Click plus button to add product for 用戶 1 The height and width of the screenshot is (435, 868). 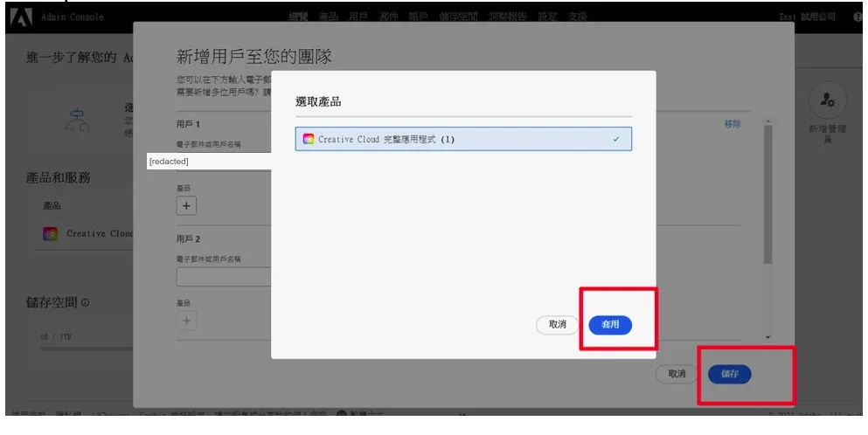click(x=186, y=206)
